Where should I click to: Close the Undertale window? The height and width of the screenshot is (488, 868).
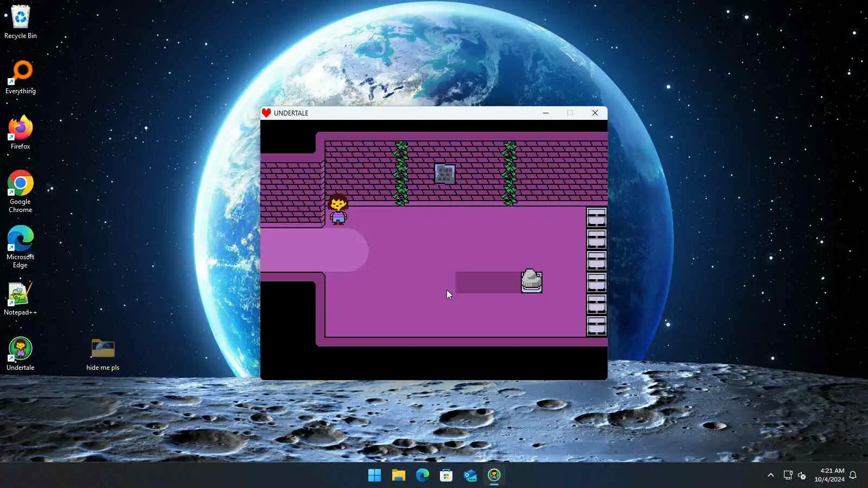pyautogui.click(x=595, y=113)
